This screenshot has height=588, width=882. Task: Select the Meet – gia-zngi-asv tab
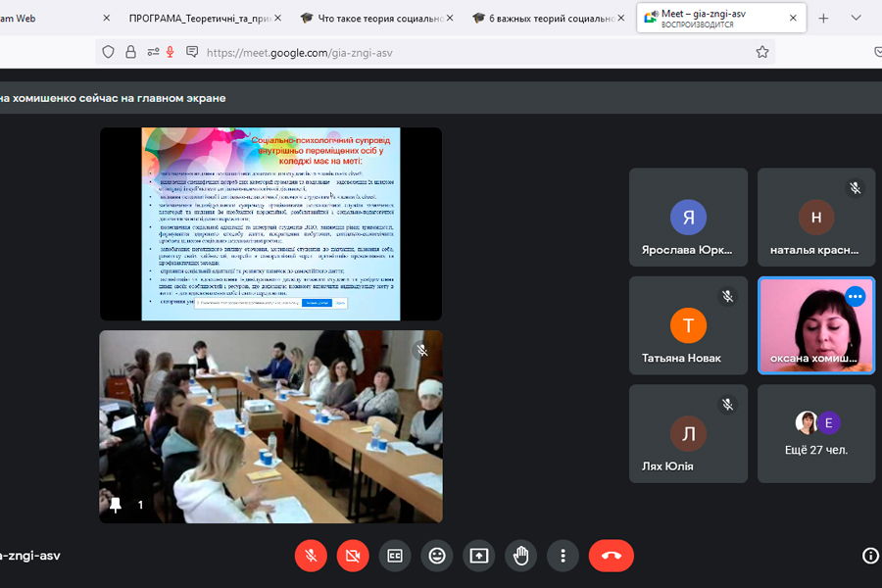721,18
